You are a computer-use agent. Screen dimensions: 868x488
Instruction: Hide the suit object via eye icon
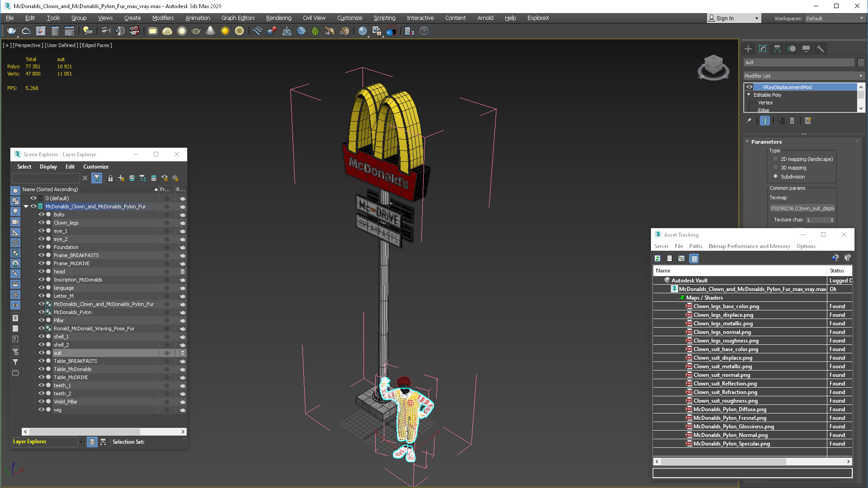pyautogui.click(x=41, y=353)
